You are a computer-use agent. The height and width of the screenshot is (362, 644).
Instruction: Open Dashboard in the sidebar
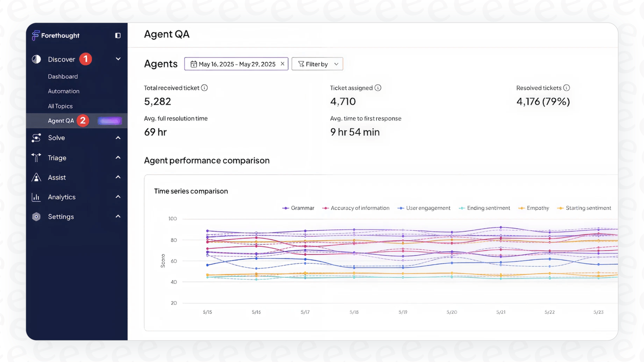[x=63, y=77]
